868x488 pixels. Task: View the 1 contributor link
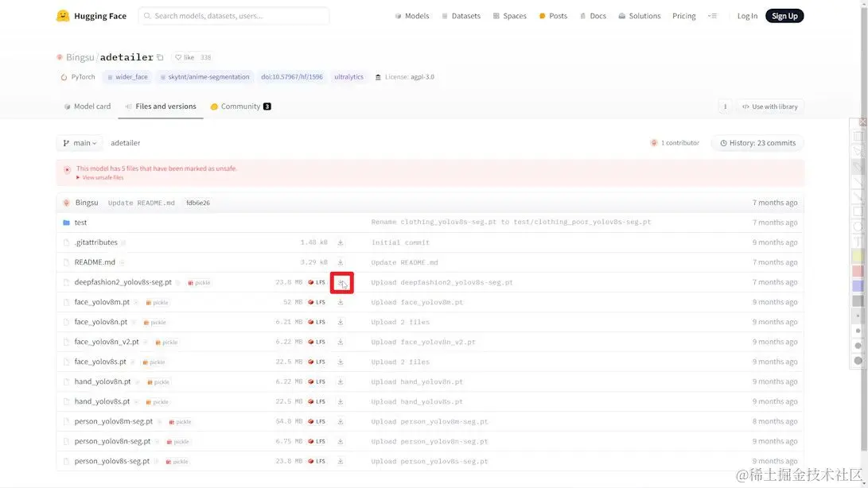674,143
